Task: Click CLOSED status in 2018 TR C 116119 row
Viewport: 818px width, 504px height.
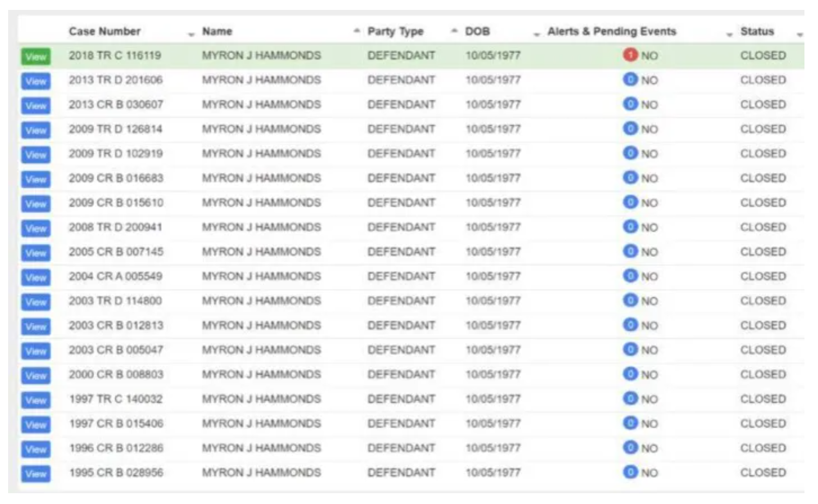Action: tap(763, 55)
